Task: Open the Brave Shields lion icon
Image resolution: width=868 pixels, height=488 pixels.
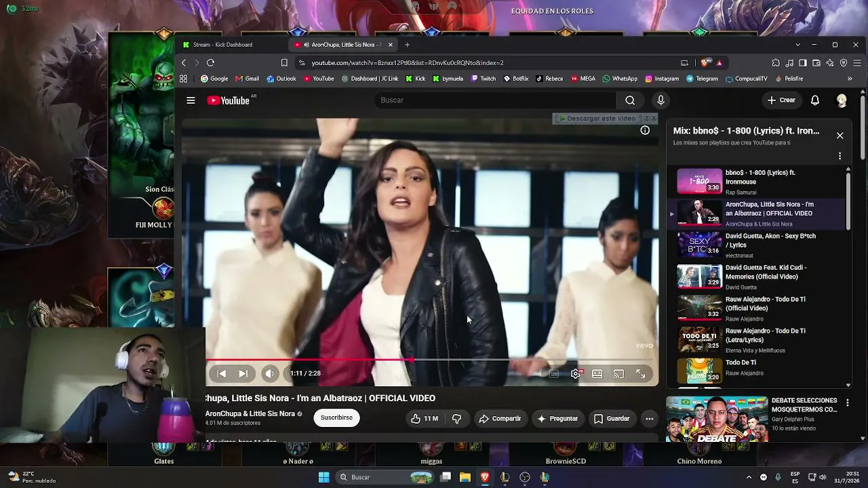Action: (x=706, y=63)
